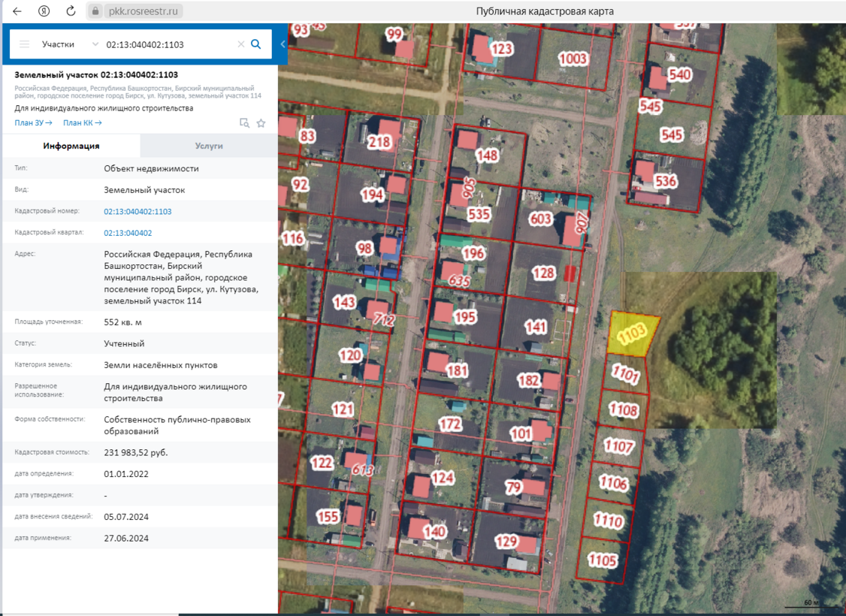This screenshot has height=616, width=846.
Task: Collapse the side panel with arrow
Action: [x=283, y=44]
